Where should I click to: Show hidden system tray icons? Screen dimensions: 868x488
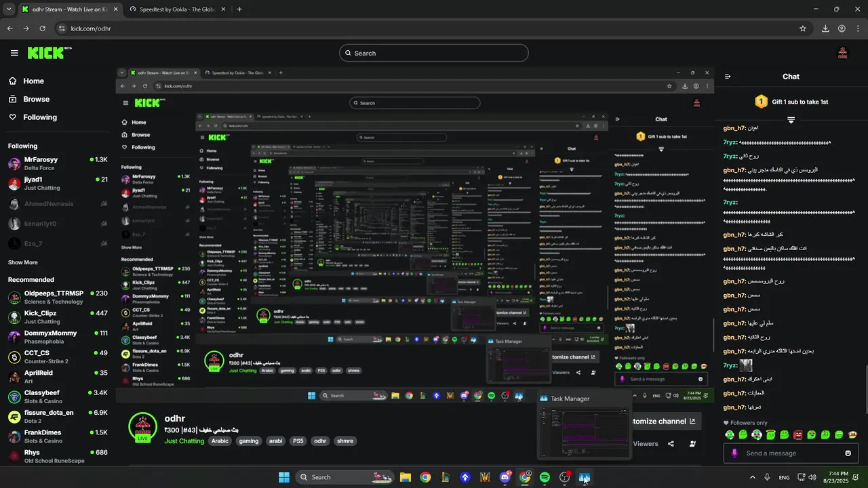pyautogui.click(x=752, y=477)
